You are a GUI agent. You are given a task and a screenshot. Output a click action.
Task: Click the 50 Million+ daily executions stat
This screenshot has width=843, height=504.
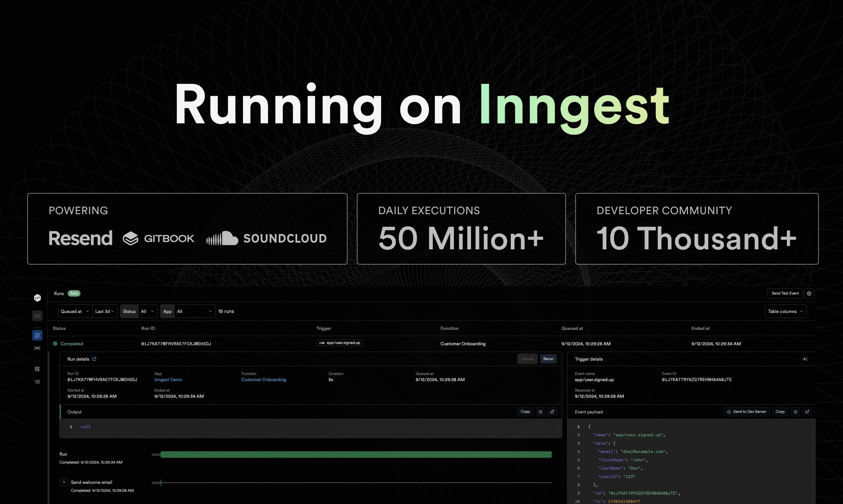click(x=461, y=238)
